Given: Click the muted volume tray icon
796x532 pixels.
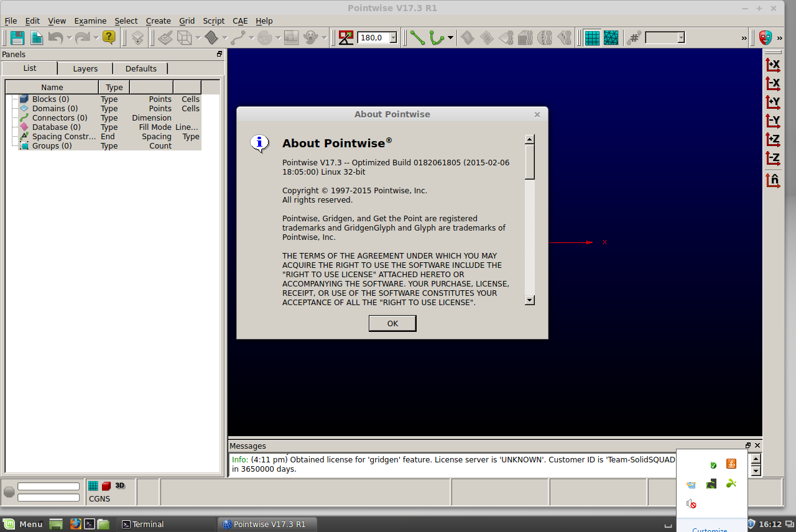Looking at the screenshot, I should coord(691,504).
